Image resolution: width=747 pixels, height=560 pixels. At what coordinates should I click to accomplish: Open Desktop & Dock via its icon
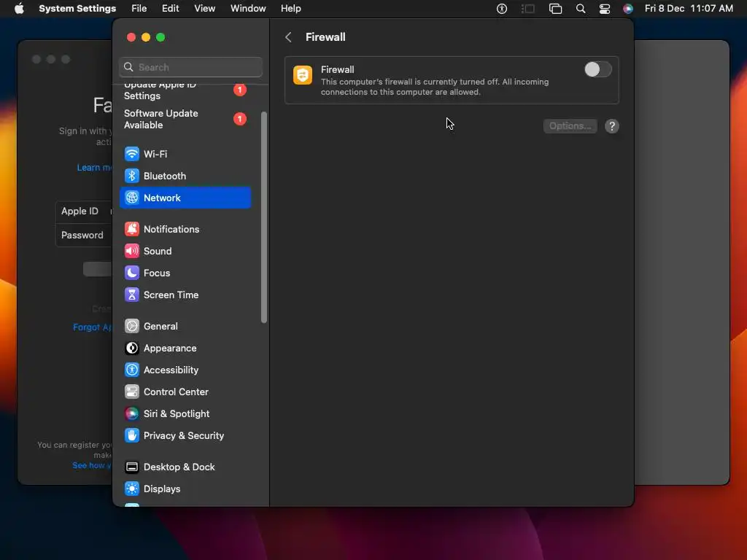point(132,467)
